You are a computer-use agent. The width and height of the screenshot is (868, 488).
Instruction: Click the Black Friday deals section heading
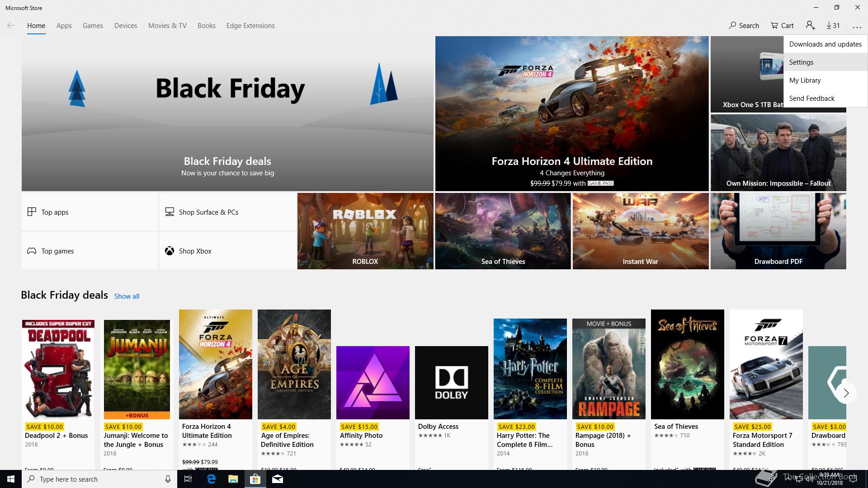tap(65, 295)
